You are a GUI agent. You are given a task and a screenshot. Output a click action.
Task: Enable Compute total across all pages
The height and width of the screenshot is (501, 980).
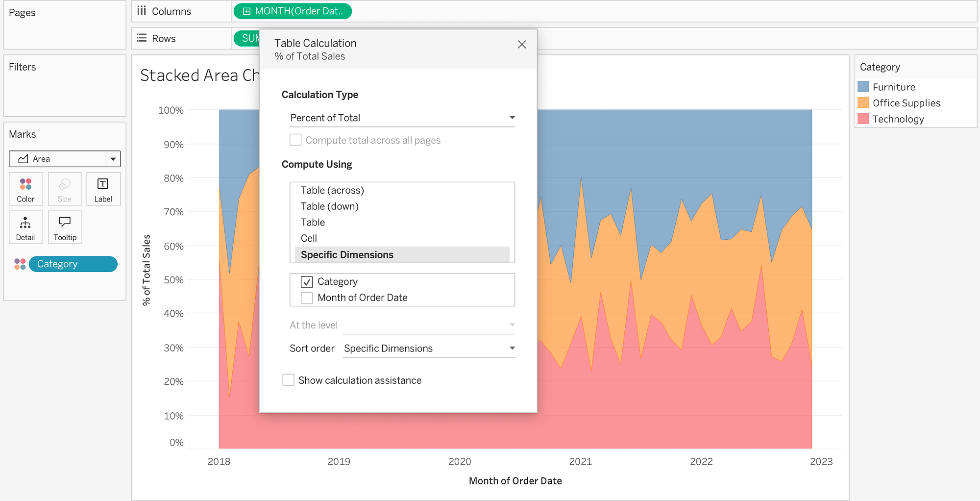[295, 140]
